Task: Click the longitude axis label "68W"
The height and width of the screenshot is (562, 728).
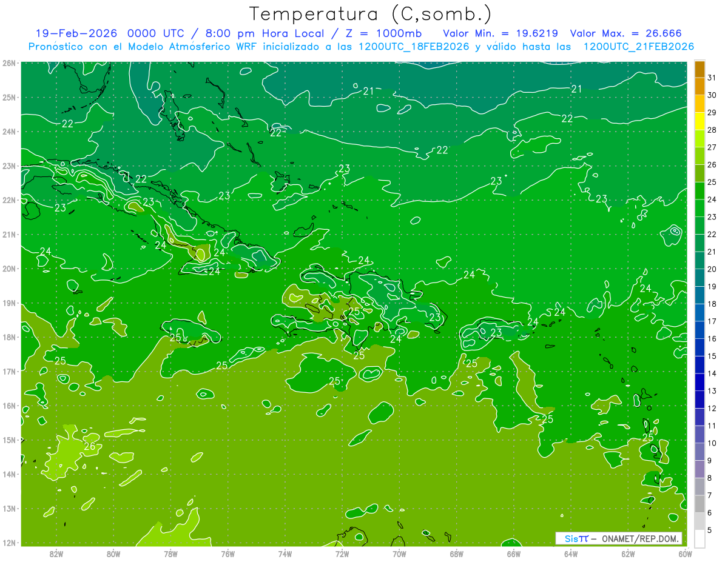Action: 456,554
